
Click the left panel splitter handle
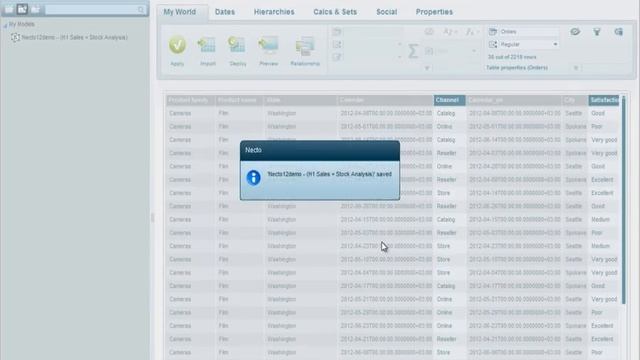pyautogui.click(x=153, y=218)
